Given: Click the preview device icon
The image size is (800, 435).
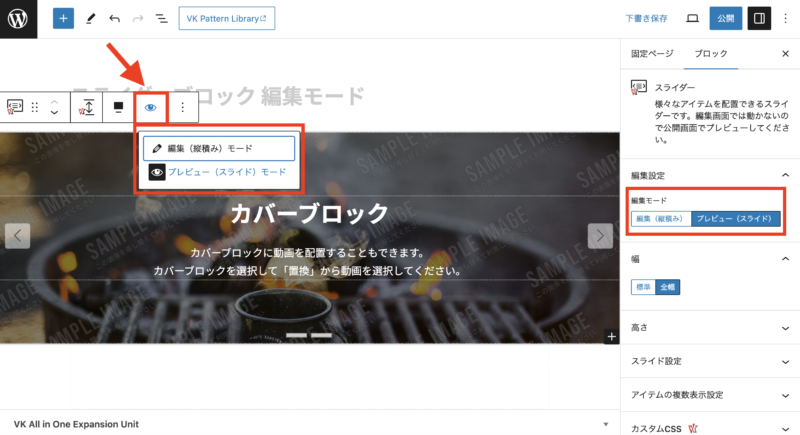Looking at the screenshot, I should coord(692,18).
